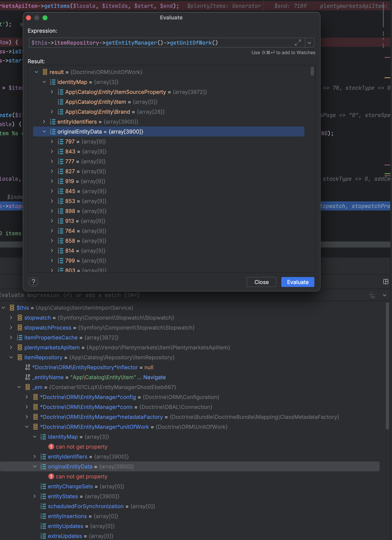Select the entityChangeSets row
The width and height of the screenshot is (392, 540).
(x=190, y=486)
